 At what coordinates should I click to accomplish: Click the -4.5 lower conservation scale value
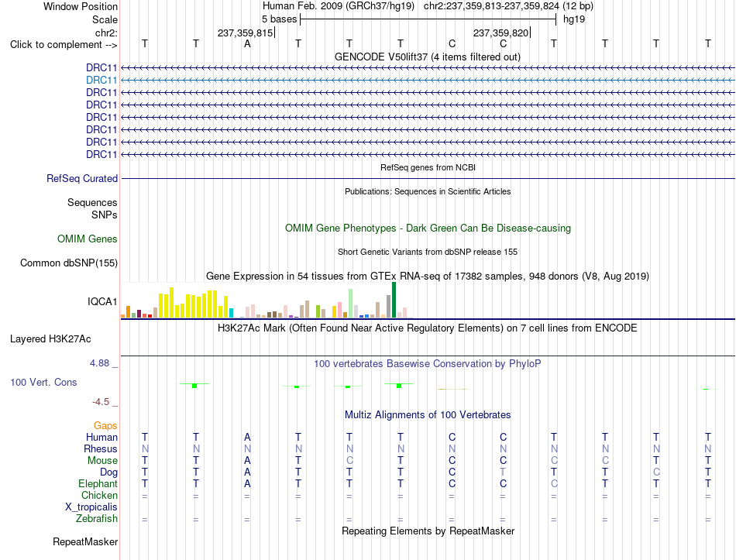pyautogui.click(x=101, y=402)
